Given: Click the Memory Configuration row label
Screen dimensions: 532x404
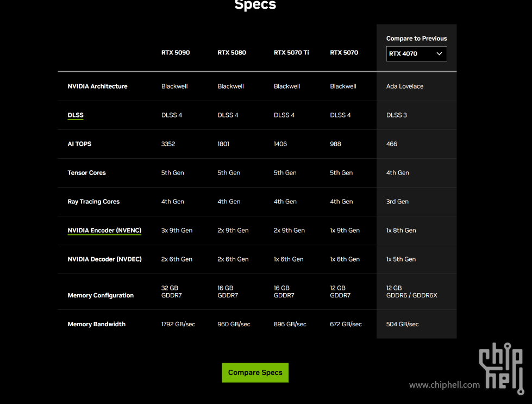Looking at the screenshot, I should [x=101, y=295].
